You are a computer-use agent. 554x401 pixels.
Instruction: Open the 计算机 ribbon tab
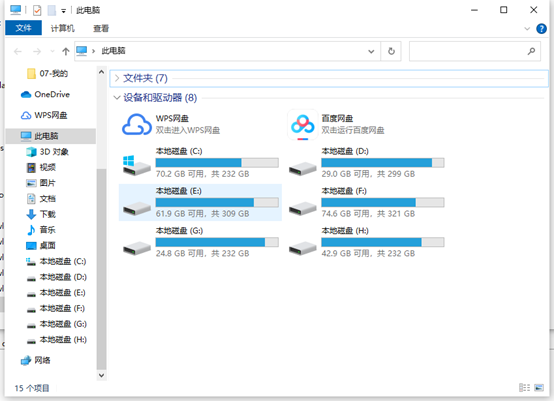tap(63, 28)
